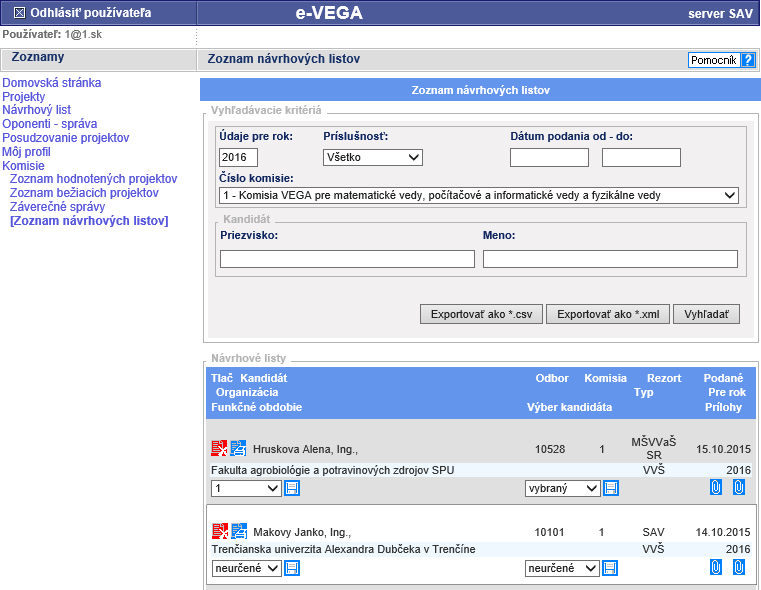Click red delete icon for Hruskova Alena
The image size is (761, 590).
[219, 448]
